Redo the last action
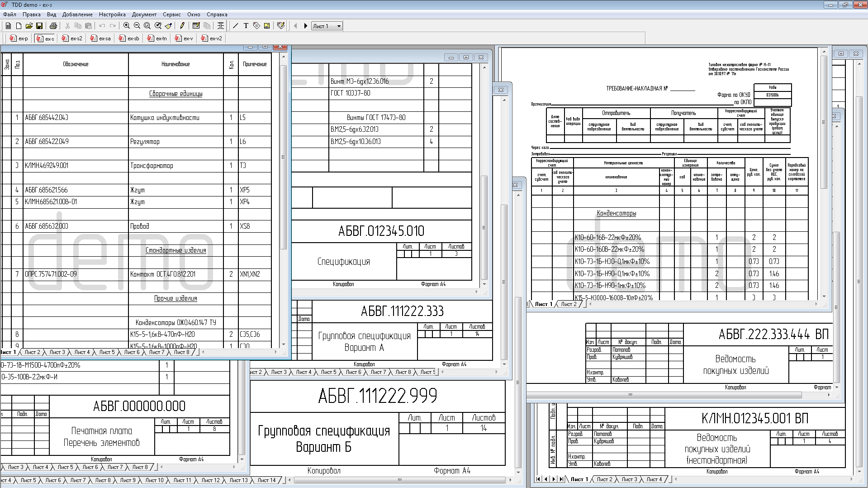Screen dimensions: 868x488 coord(113,26)
